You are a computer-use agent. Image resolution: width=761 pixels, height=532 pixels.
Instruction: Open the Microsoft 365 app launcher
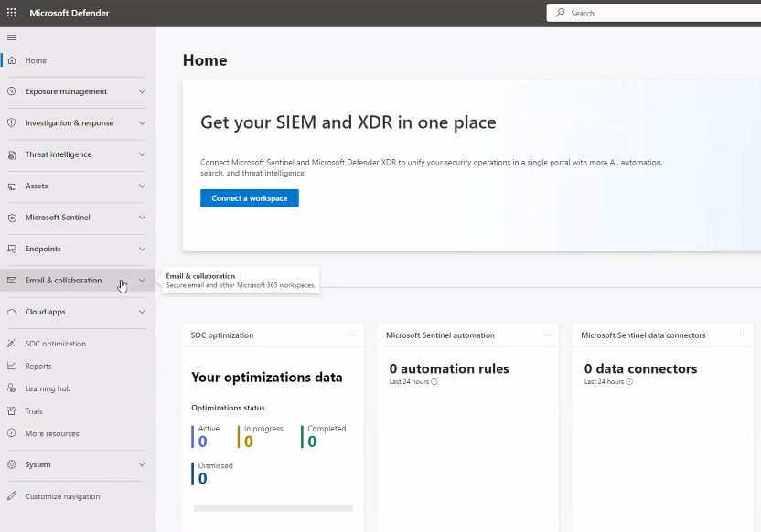[11, 12]
